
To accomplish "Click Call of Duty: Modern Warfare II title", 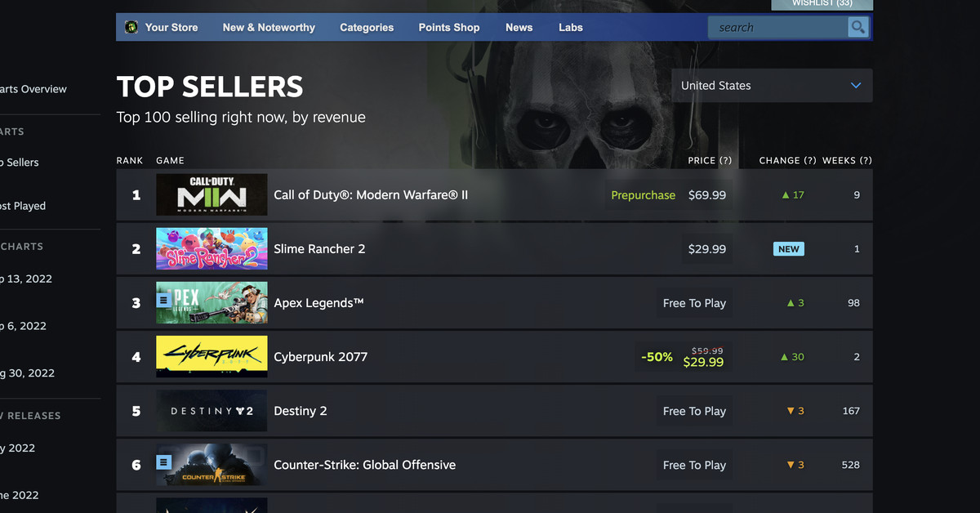I will [371, 195].
